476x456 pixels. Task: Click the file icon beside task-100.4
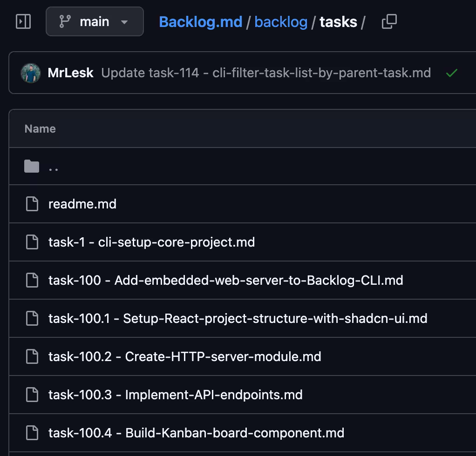pos(32,433)
